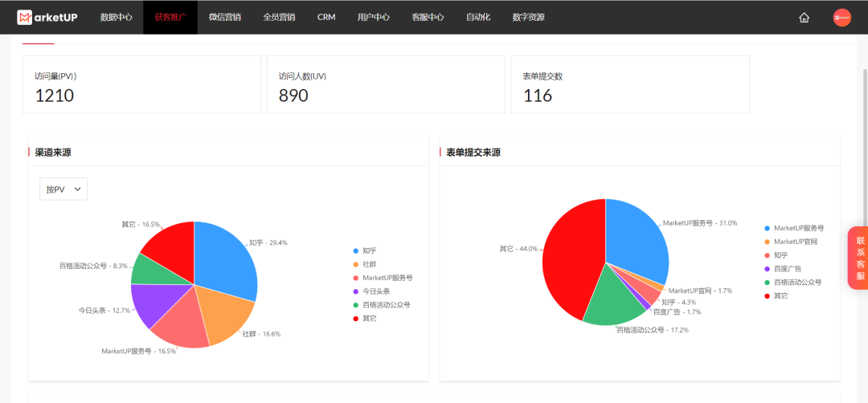Click the 表单提交数 value 116
The width and height of the screenshot is (868, 403).
[538, 96]
